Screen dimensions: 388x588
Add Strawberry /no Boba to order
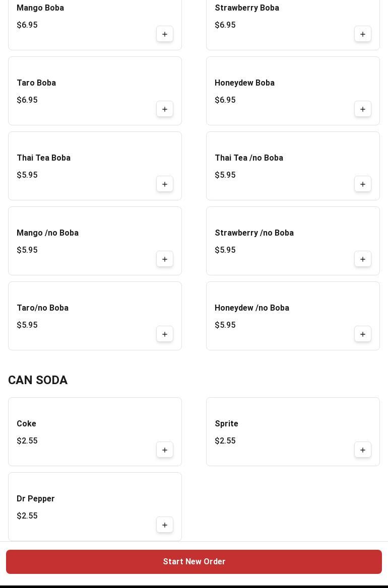pyautogui.click(x=363, y=259)
